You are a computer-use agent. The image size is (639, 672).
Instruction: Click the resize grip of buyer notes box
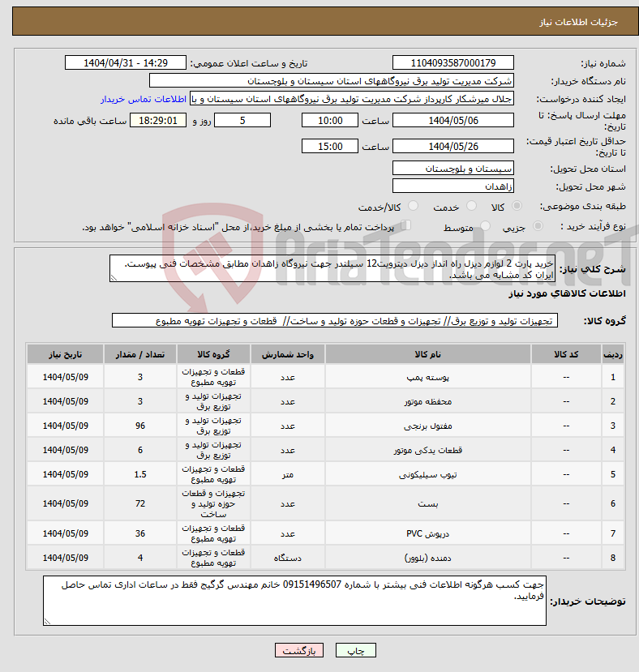click(x=47, y=622)
